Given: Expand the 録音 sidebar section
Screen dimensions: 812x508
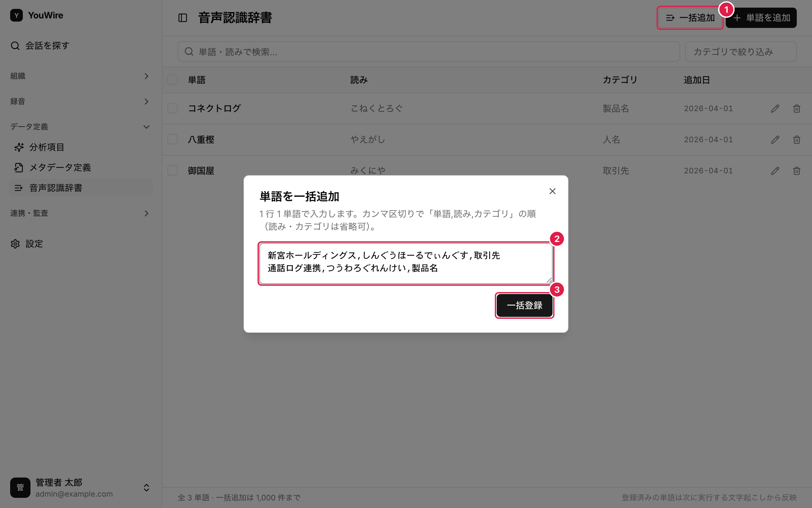Looking at the screenshot, I should 81,102.
